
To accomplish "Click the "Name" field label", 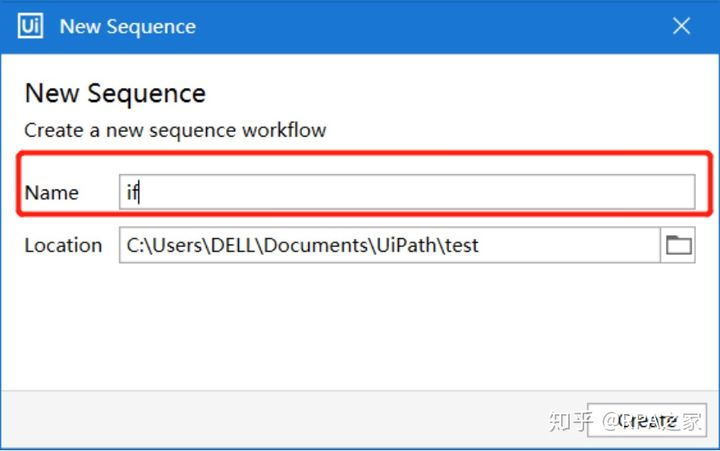I will click(52, 193).
